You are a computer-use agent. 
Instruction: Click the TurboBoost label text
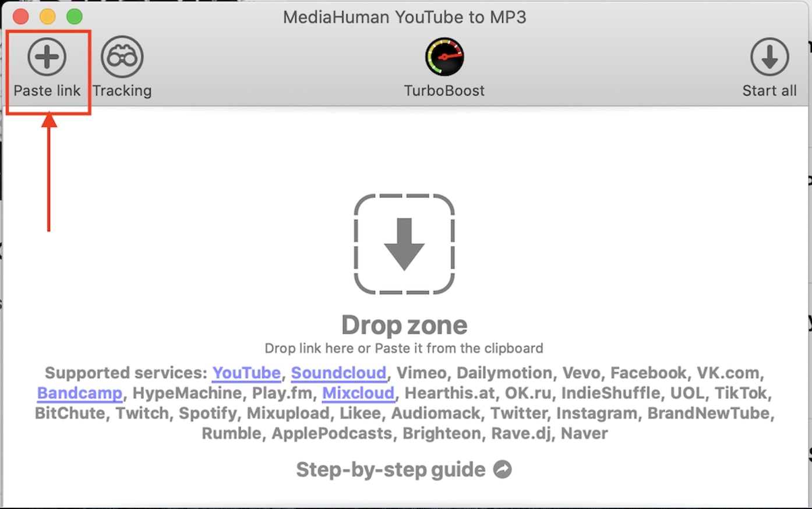coord(444,91)
